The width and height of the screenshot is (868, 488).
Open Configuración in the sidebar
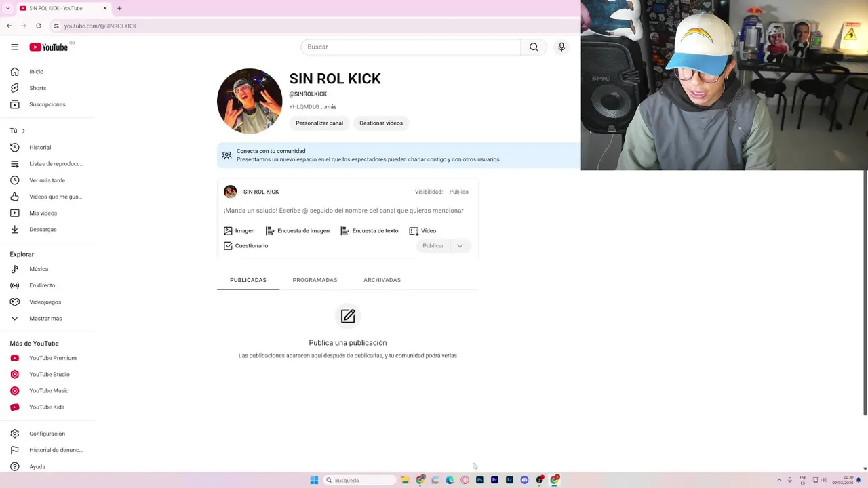tap(47, 434)
